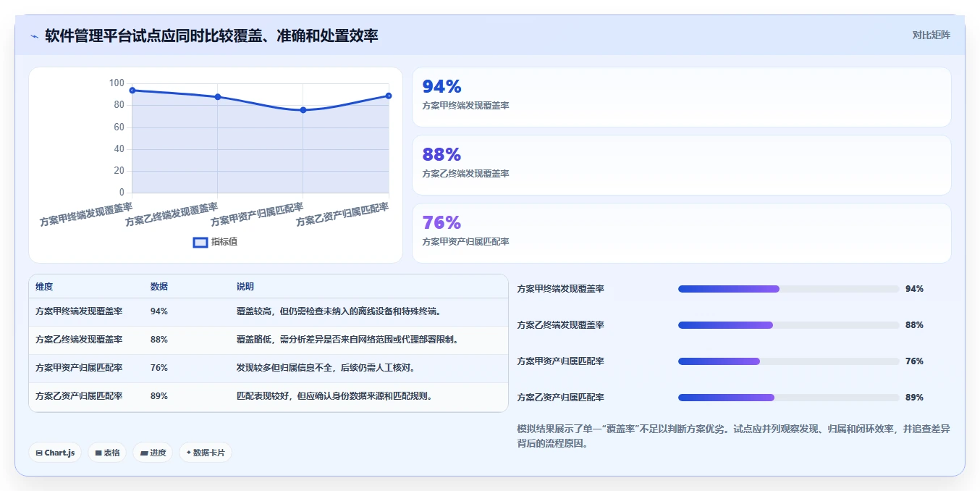
Task: Click description 发现较多但归属信息不全
Action: 326,368
